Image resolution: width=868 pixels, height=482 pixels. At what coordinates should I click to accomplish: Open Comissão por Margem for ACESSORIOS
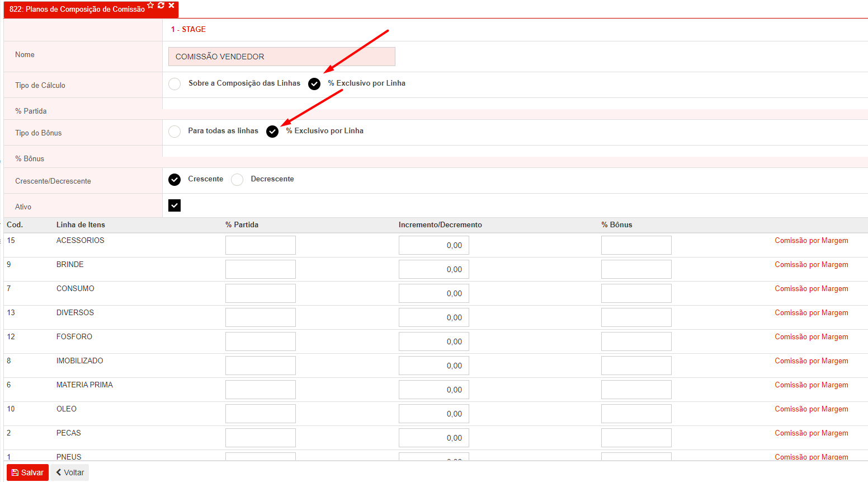coord(812,241)
